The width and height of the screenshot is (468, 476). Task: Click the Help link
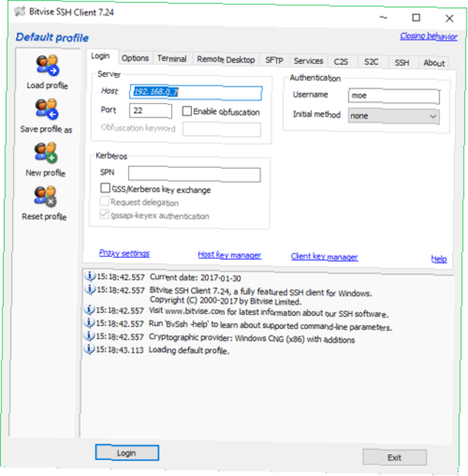click(439, 258)
